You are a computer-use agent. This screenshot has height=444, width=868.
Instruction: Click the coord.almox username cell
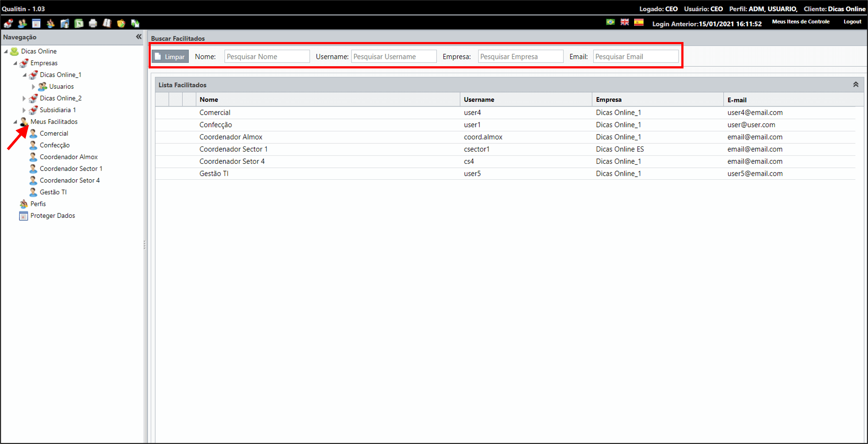[483, 137]
